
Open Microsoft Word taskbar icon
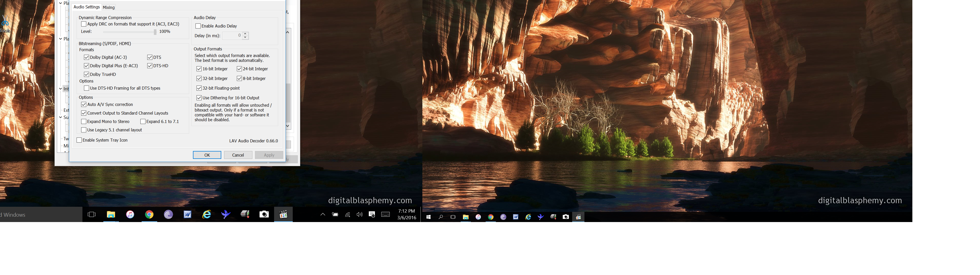[x=188, y=215]
